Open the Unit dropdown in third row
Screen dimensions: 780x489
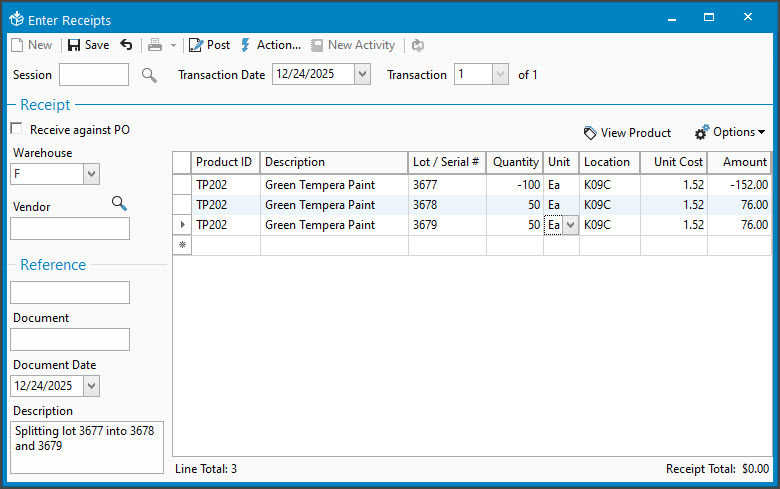pos(570,225)
